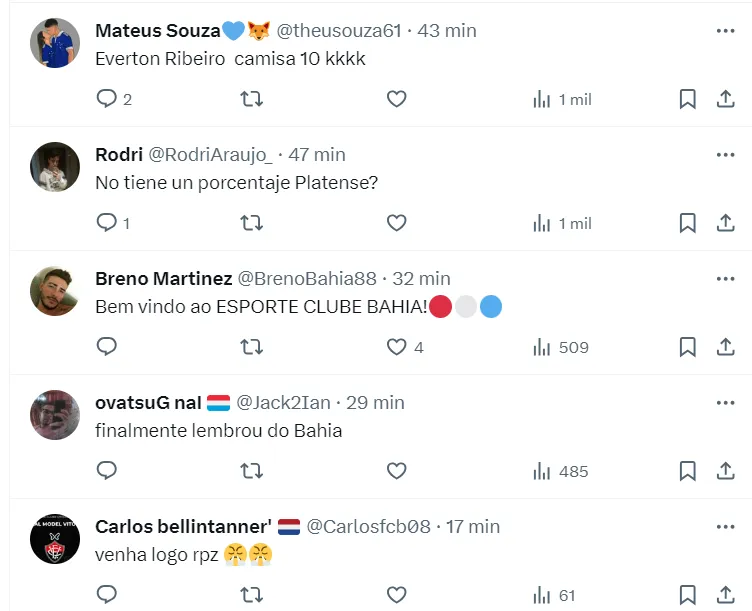Like Breno Martinez's welcome tweet
Viewport: 752px width, 611px height.
[x=397, y=347]
